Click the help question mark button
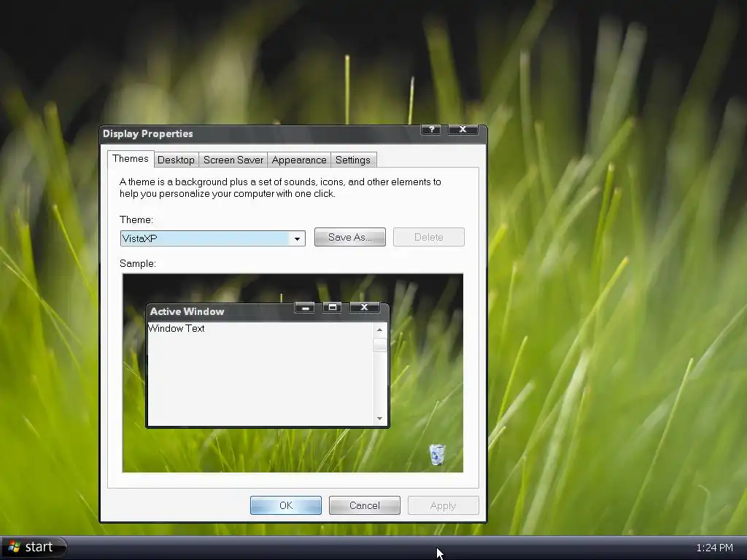Viewport: 747px width, 560px height. 432,130
